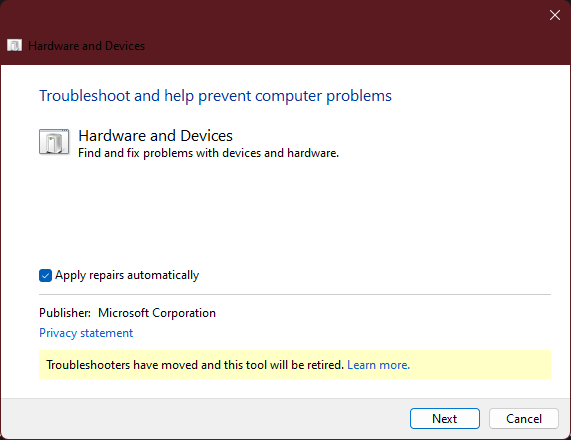Click the 'Troubleshooters have moved' banner text
This screenshot has height=440, width=571.
point(195,365)
